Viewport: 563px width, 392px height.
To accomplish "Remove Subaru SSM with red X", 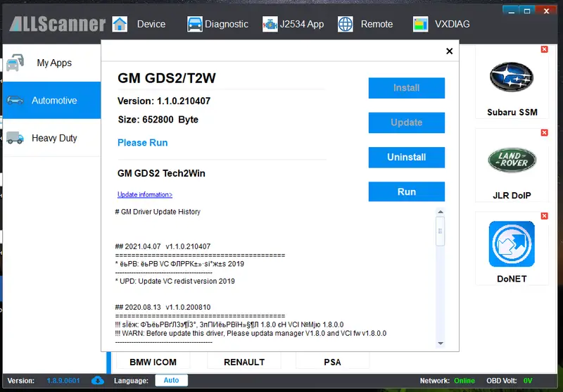I will [544, 49].
